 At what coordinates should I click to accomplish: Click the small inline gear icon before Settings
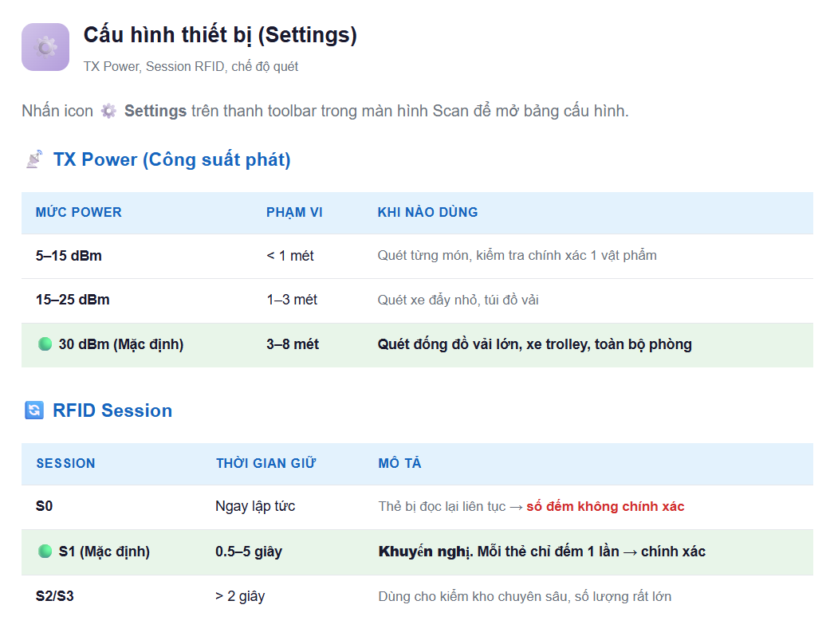pyautogui.click(x=108, y=111)
